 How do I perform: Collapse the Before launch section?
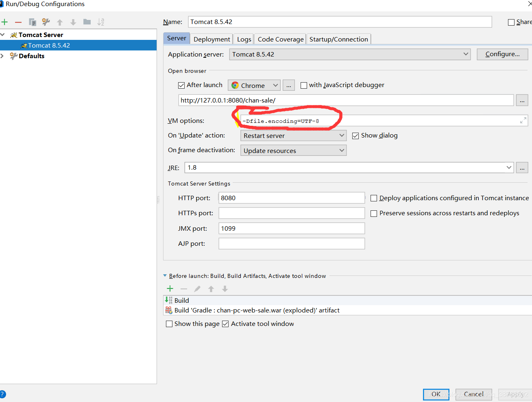pos(165,276)
